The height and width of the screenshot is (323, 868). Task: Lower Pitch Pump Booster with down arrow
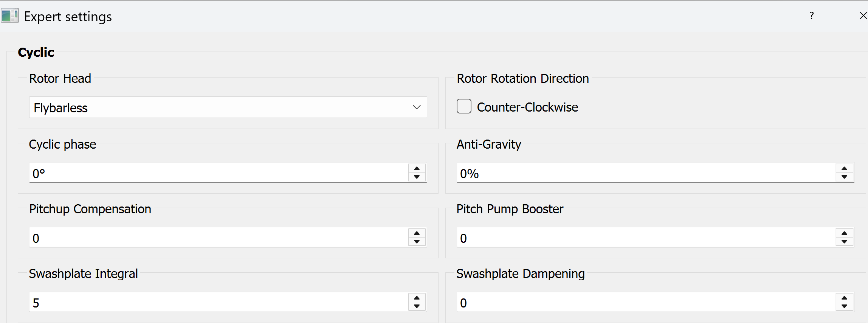point(844,242)
